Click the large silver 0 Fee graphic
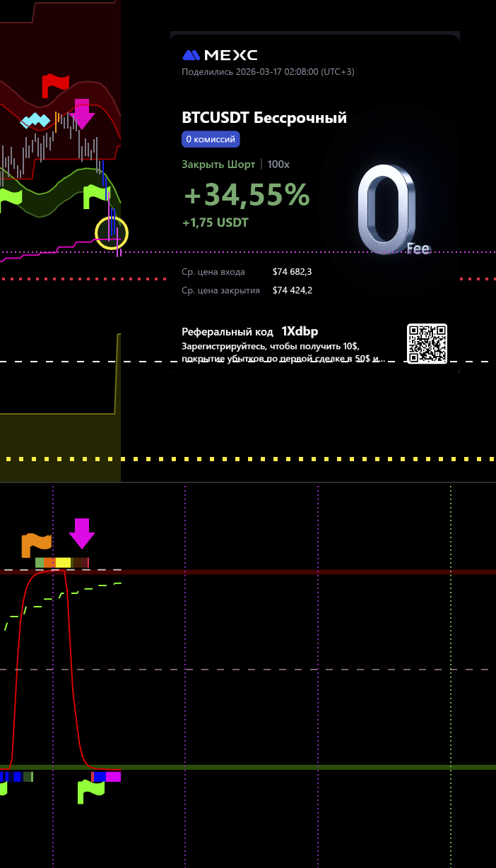Screen dimensions: 496x868 click(386, 209)
